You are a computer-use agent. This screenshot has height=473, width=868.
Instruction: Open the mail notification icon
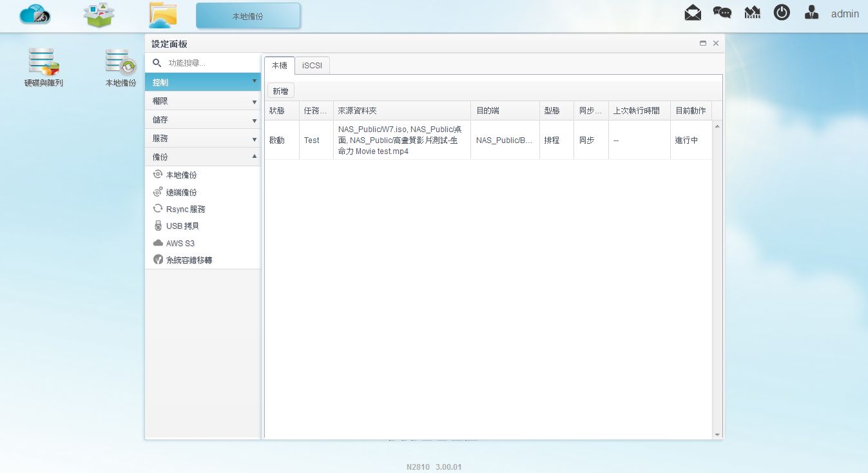click(693, 12)
